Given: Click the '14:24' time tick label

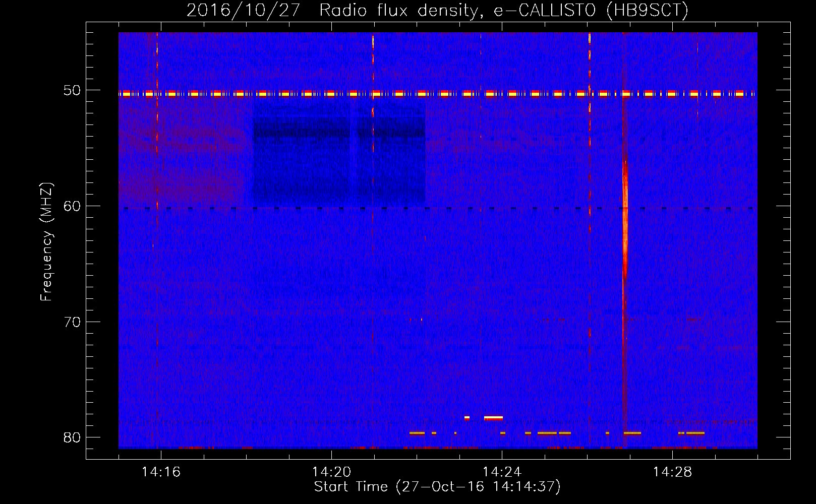Looking at the screenshot, I should 502,472.
